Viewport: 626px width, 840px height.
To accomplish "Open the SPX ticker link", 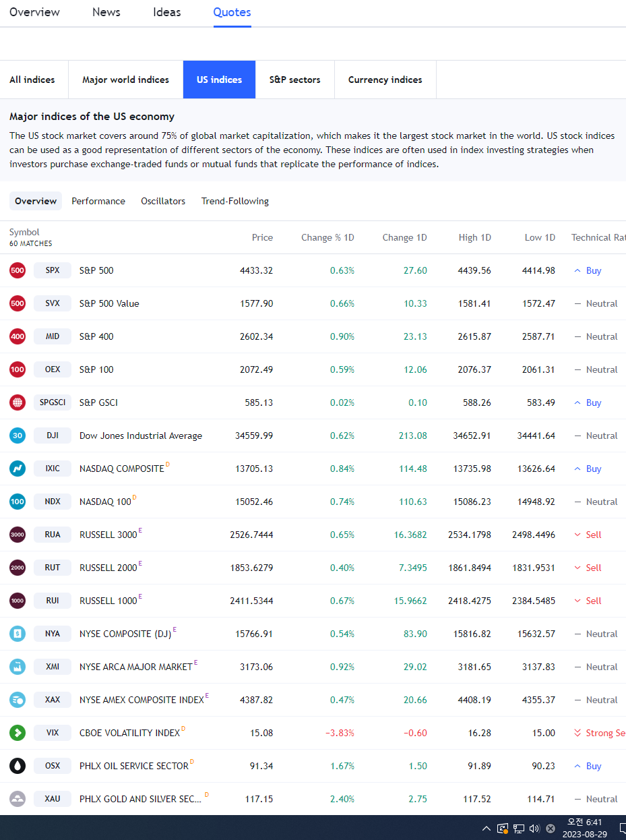I will point(53,270).
